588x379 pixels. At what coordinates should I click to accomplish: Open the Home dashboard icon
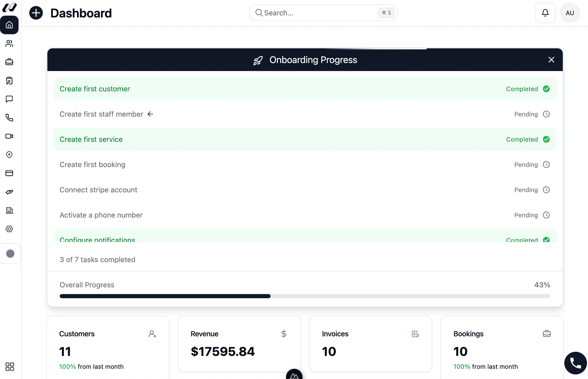[9, 25]
